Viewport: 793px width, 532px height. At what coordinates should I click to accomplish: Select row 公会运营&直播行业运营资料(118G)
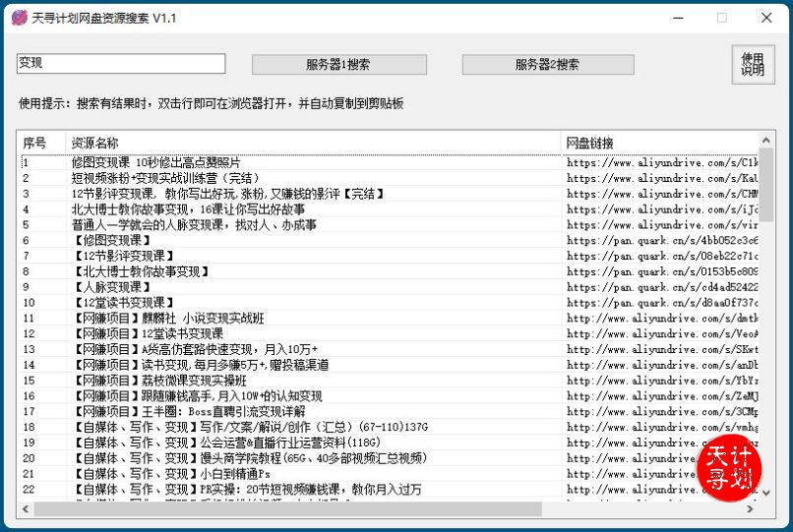[x=390, y=443]
